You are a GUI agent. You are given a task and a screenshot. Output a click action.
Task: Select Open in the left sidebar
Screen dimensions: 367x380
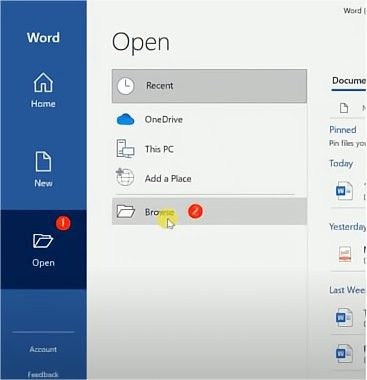(x=43, y=249)
